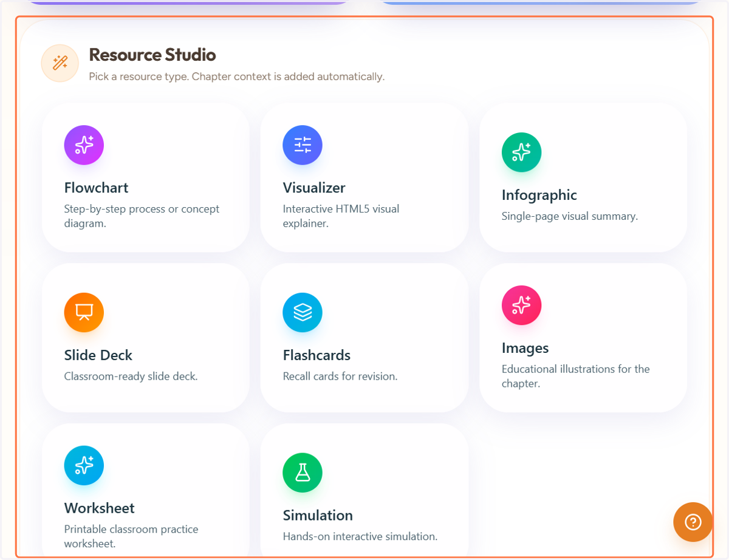Viewport: 729px width, 560px height.
Task: Click the purple Flowchart sparkle icon
Action: tap(84, 145)
